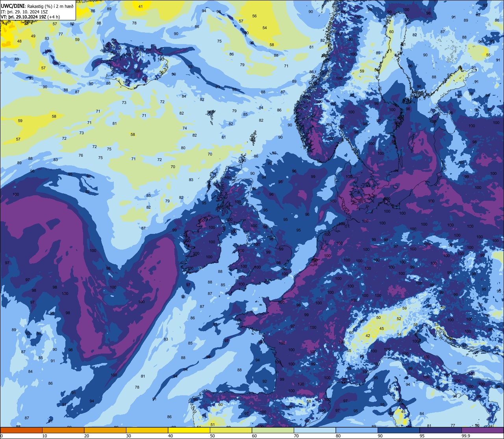Click the humidity value 48 in the yellow area
The height and width of the screenshot is (439, 504).
pyautogui.click(x=19, y=41)
